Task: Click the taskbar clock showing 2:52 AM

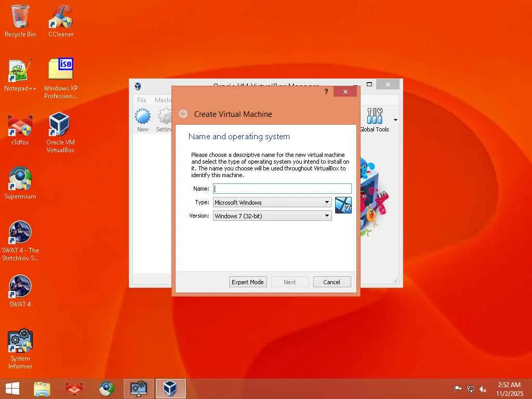Action: pyautogui.click(x=509, y=389)
